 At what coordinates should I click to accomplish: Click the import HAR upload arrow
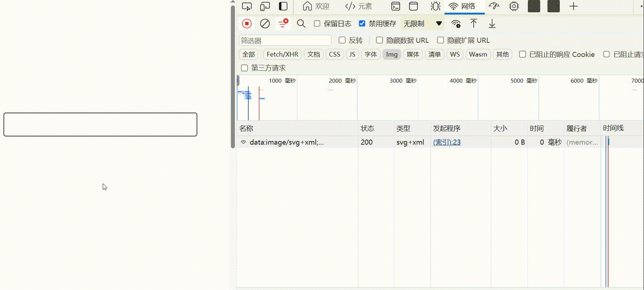[x=474, y=24]
